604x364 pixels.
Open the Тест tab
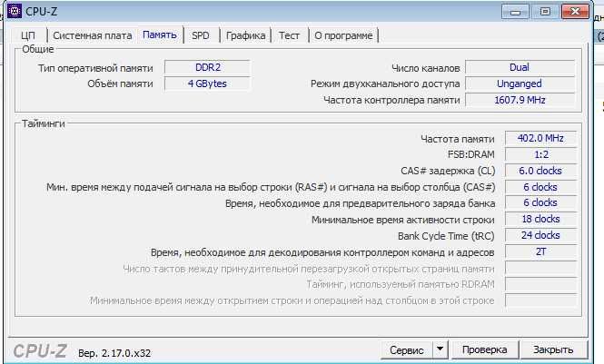pyautogui.click(x=289, y=35)
